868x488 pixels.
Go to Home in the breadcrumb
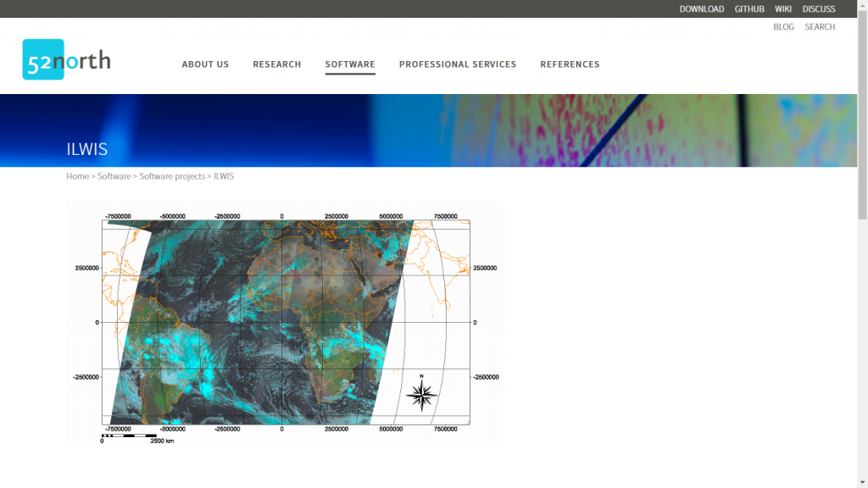[x=77, y=176]
